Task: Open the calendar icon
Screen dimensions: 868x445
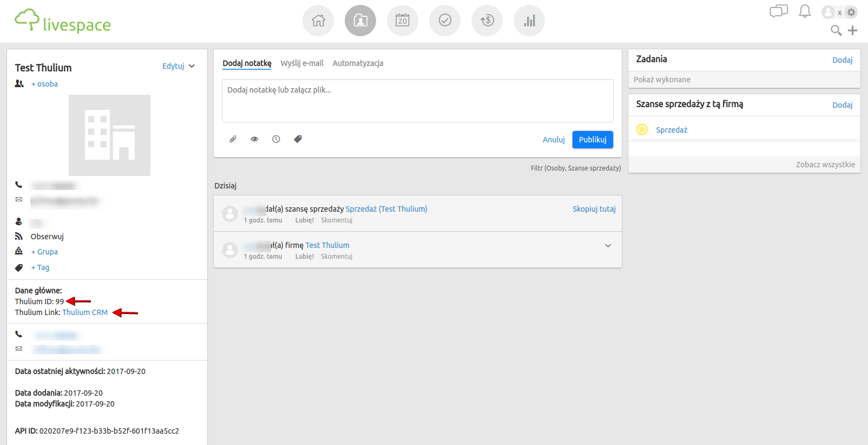Action: point(403,21)
